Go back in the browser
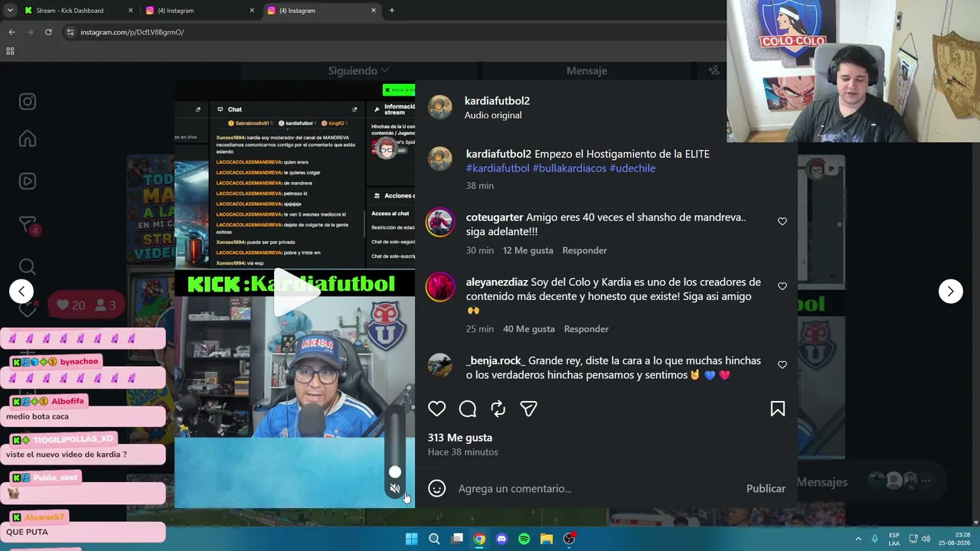The height and width of the screenshot is (551, 980). [x=11, y=32]
